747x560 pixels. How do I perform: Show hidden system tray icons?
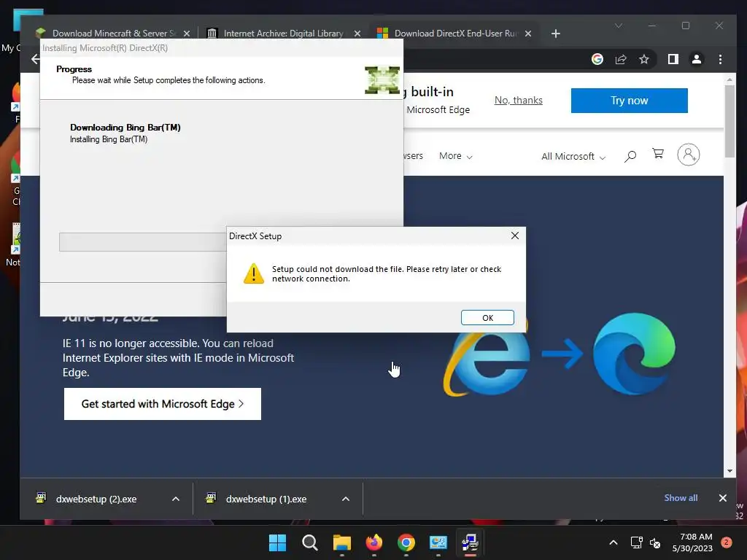click(614, 542)
